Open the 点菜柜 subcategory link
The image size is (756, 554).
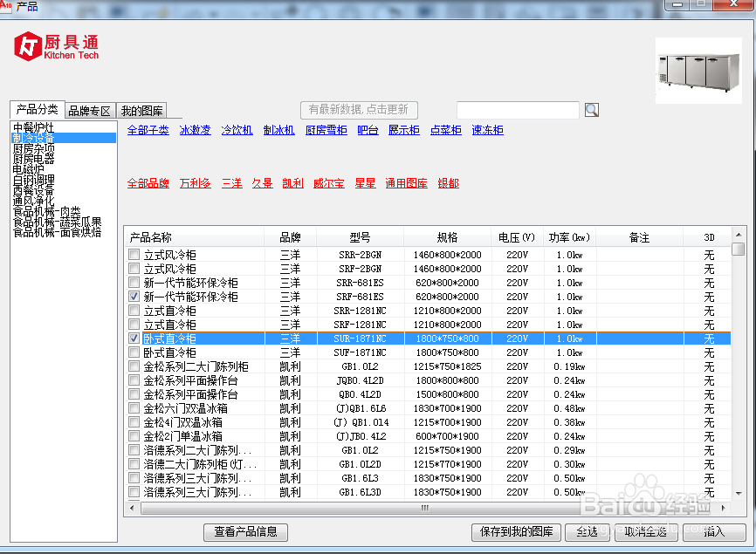(446, 130)
